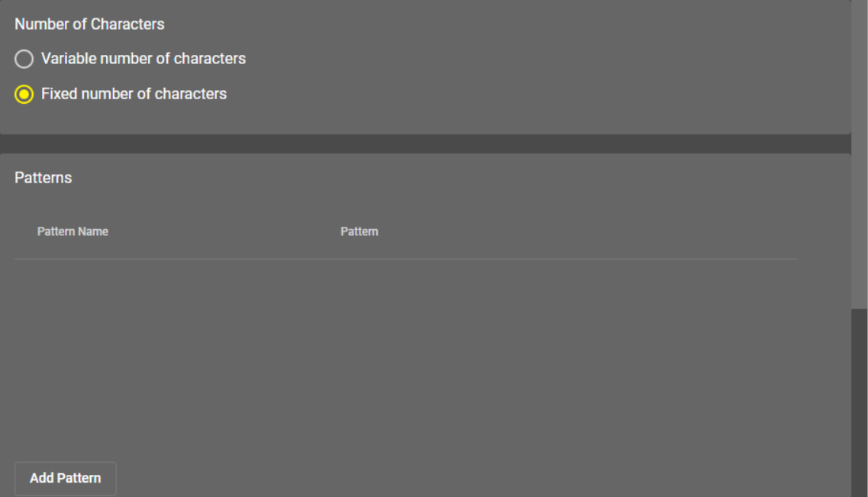Click the 'Patterns' section heading
868x497 pixels.
point(44,178)
